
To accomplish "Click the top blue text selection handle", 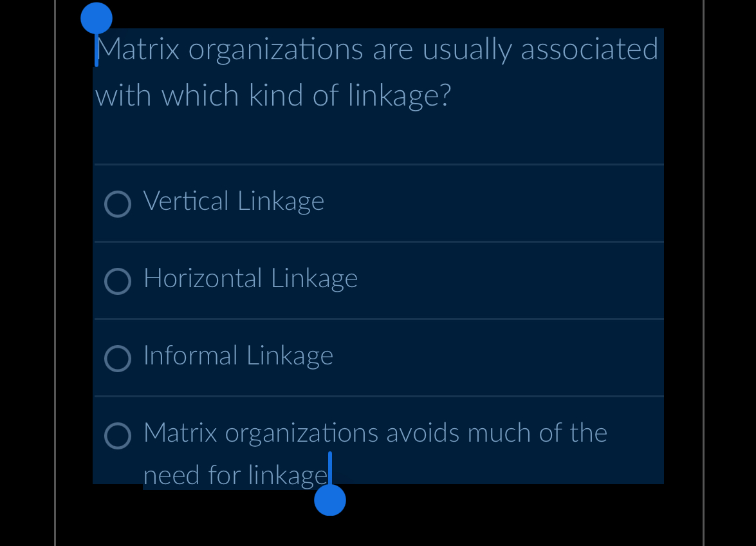I will pos(97,19).
